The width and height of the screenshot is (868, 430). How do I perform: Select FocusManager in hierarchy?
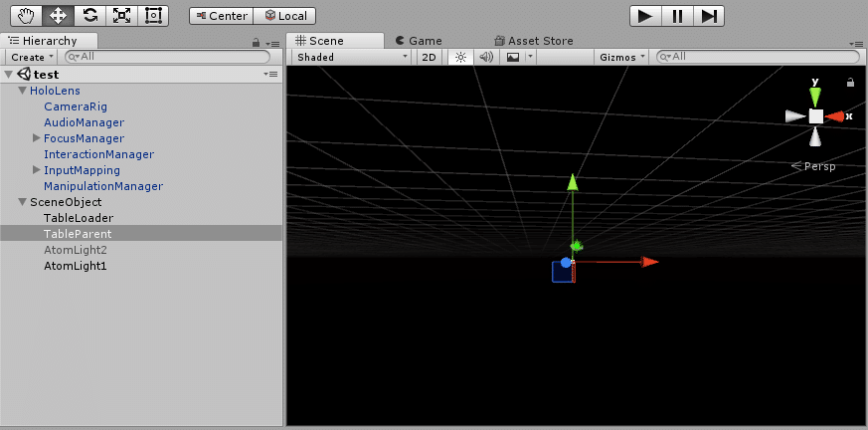pyautogui.click(x=85, y=138)
